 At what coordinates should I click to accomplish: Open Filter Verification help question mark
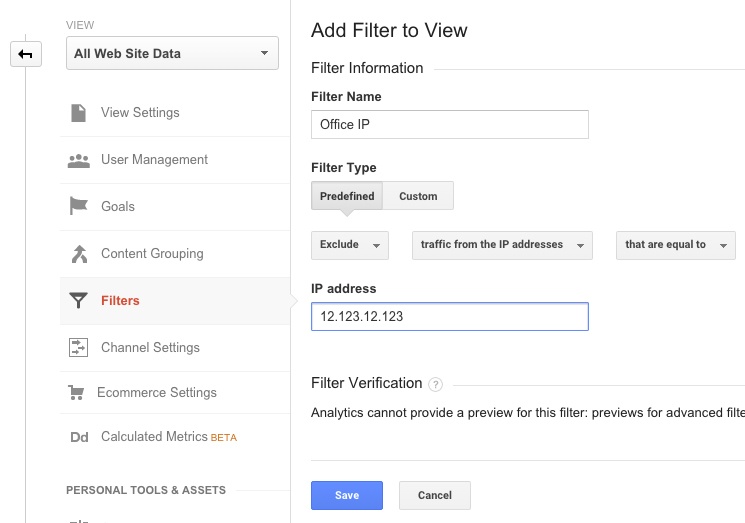(x=435, y=384)
